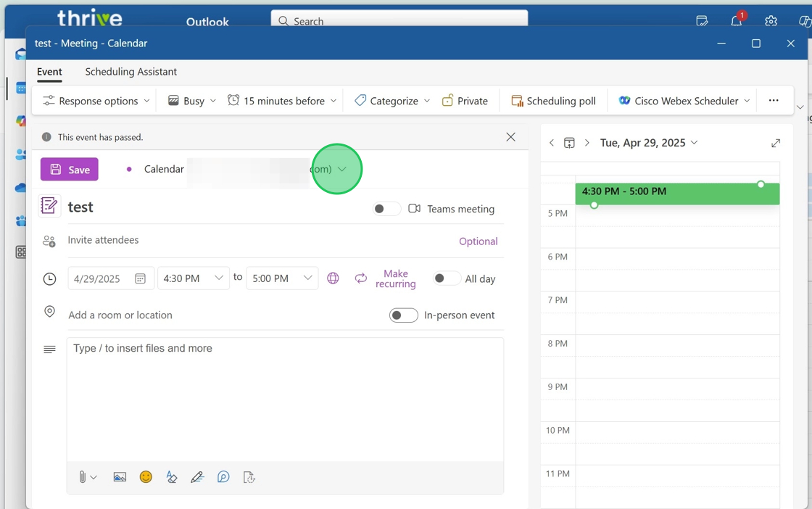
Task: Go to the next day in the calendar
Action: click(587, 143)
